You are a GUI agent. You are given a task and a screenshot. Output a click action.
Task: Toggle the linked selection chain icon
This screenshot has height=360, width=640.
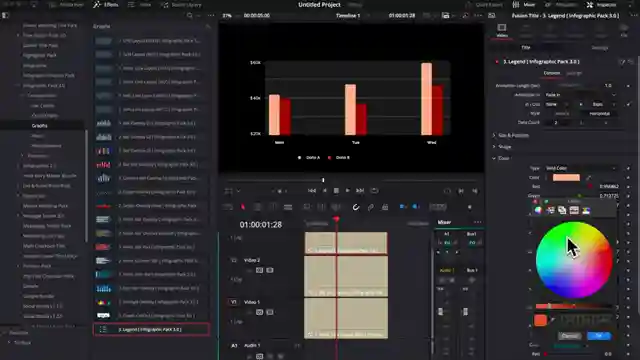click(x=371, y=207)
